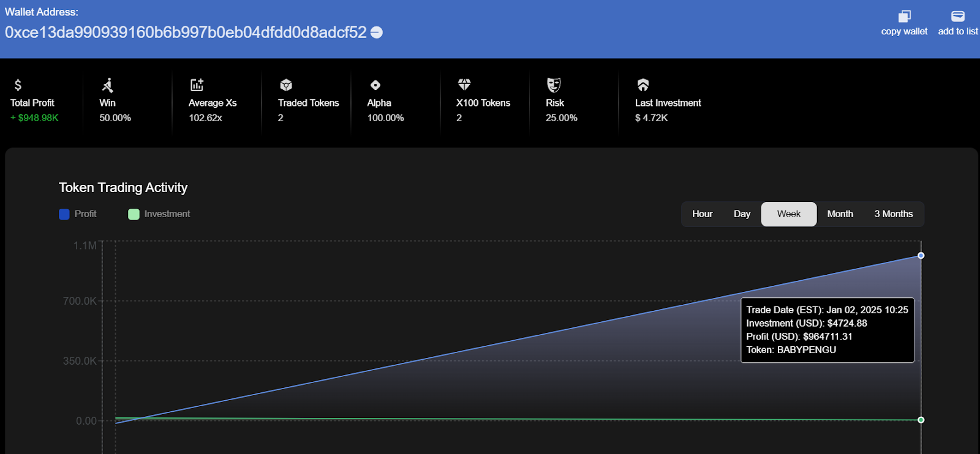
Task: Toggle the green Investment legend swatch
Action: click(x=134, y=214)
